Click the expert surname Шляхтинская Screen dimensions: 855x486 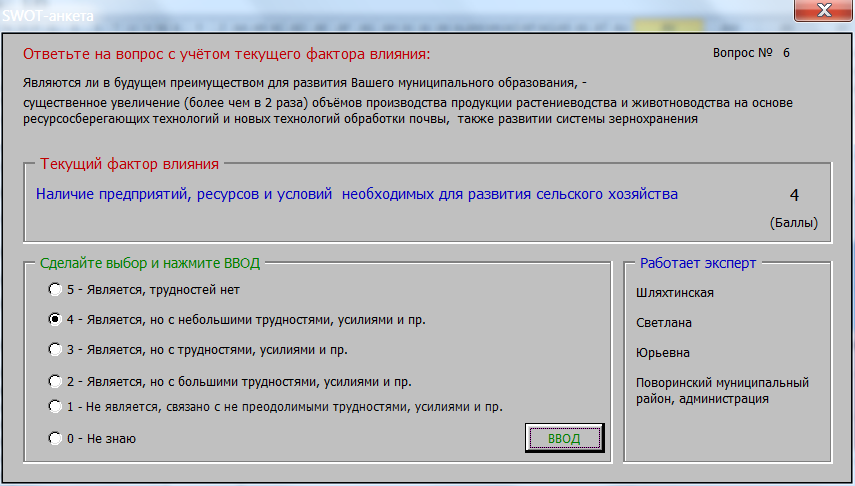[x=675, y=293]
